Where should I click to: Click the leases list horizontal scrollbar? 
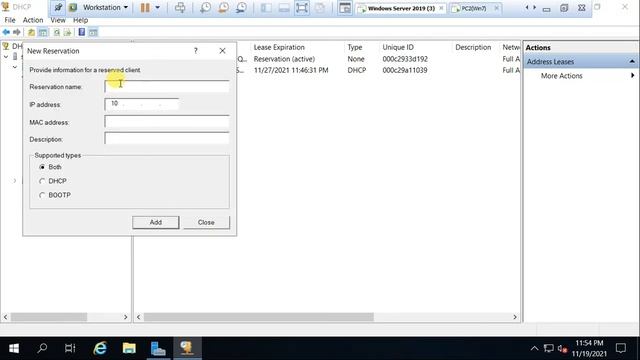(258, 317)
